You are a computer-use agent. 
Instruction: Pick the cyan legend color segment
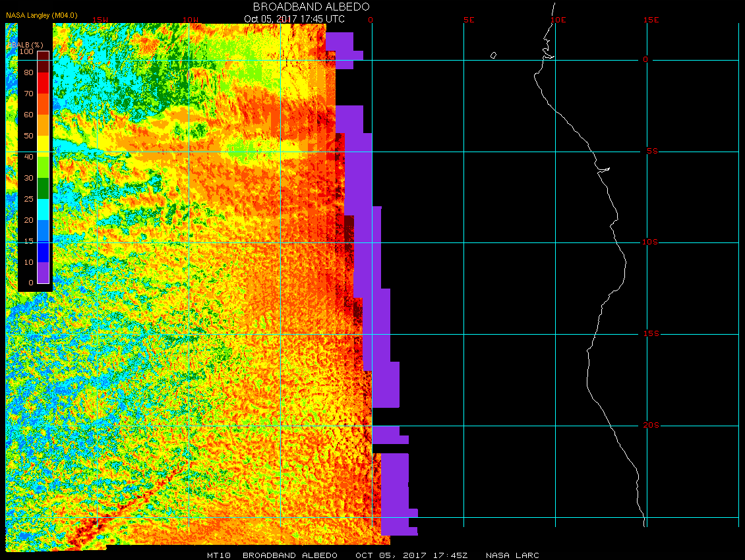[44, 210]
